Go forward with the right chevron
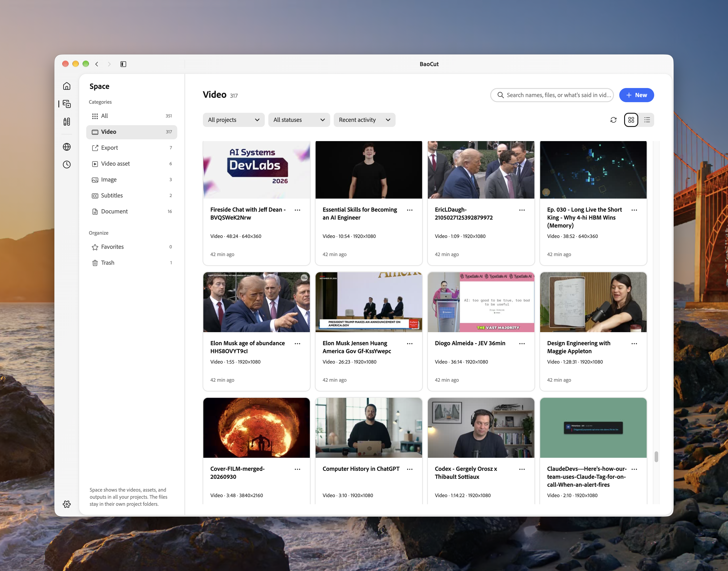Image resolution: width=728 pixels, height=571 pixels. pos(109,64)
